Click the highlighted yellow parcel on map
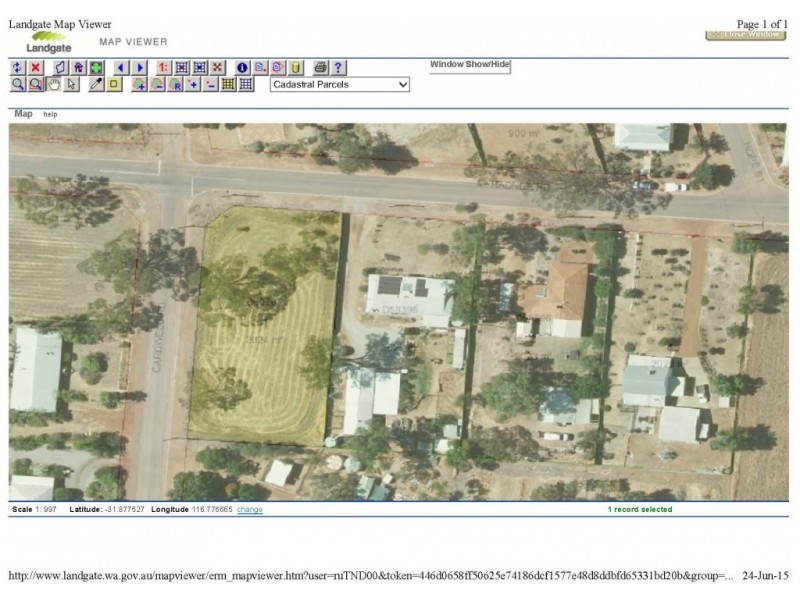This screenshot has height=600, width=800. 265,330
